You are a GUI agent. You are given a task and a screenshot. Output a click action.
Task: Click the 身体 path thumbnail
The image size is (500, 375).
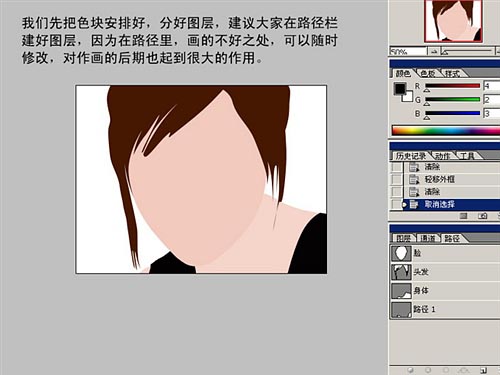[401, 291]
